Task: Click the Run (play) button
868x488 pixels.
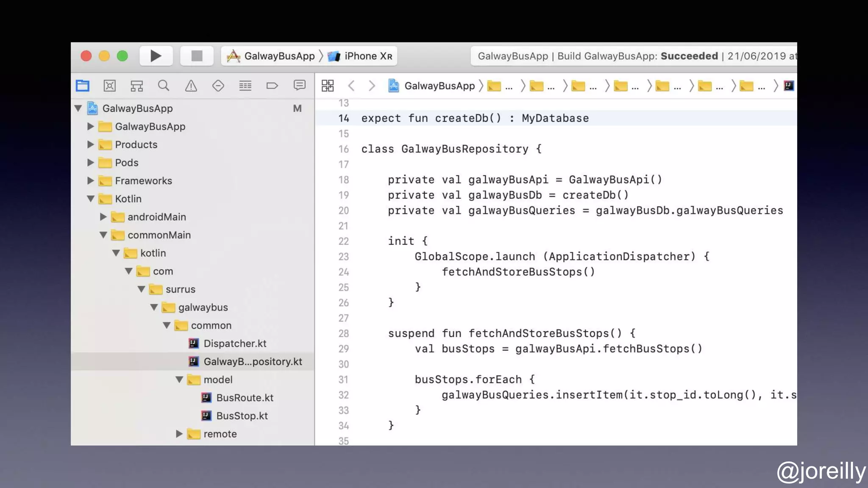Action: click(156, 56)
